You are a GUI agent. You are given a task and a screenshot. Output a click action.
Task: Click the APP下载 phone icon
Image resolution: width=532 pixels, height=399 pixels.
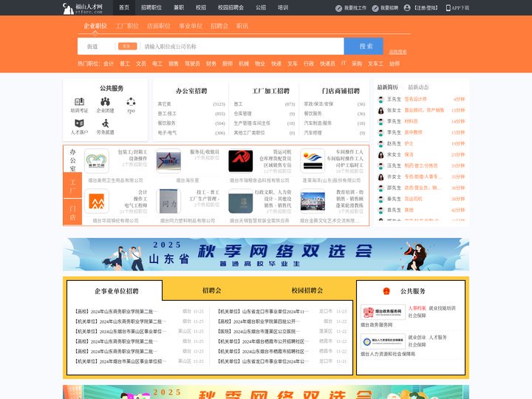pyautogui.click(x=449, y=8)
